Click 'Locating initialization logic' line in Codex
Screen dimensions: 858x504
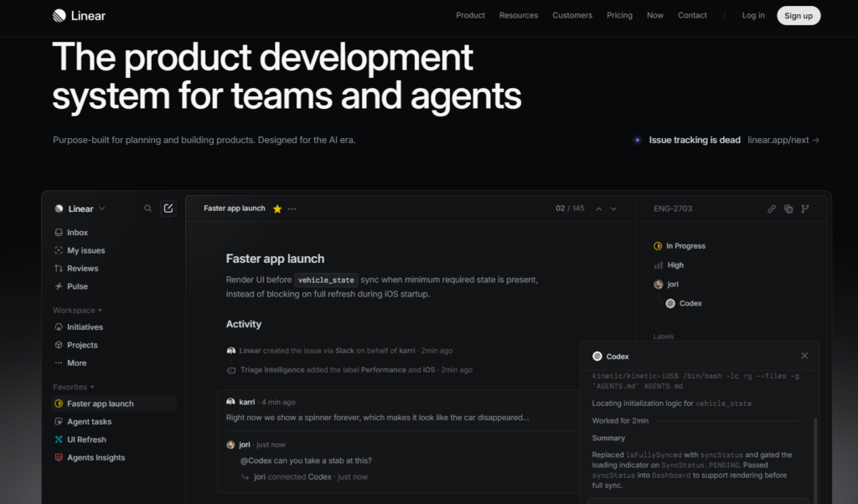point(671,404)
